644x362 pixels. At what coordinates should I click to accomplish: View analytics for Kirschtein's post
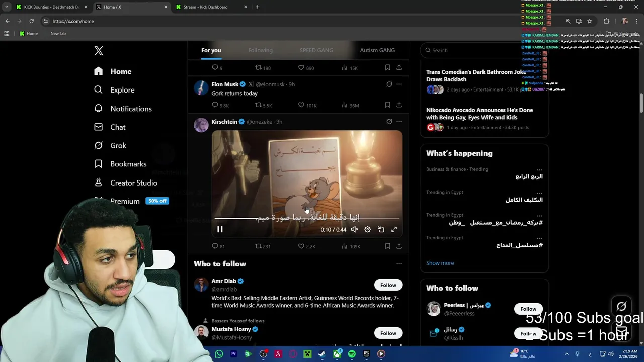click(x=351, y=246)
